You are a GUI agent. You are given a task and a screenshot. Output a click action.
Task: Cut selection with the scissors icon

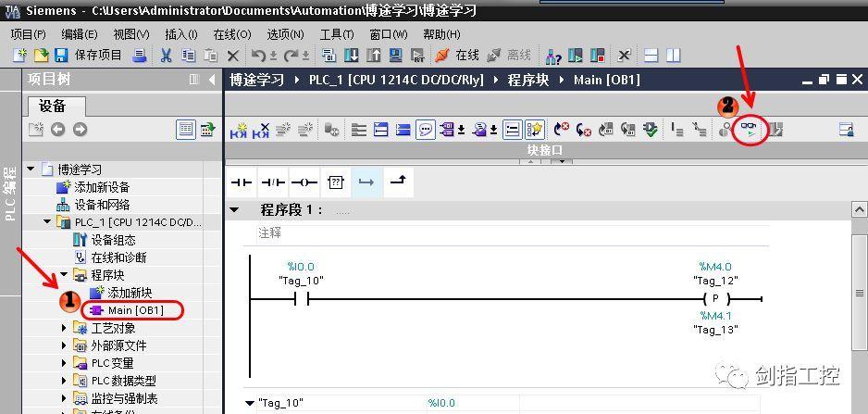click(x=166, y=55)
